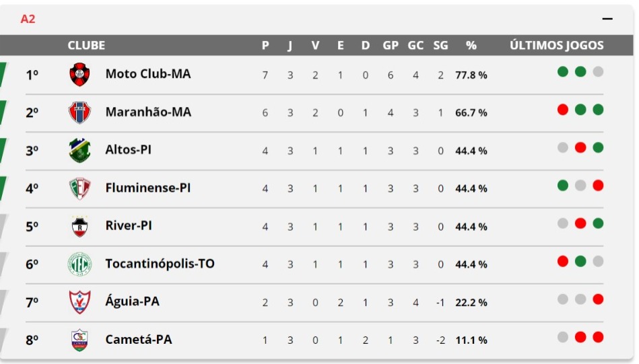This screenshot has width=639, height=364.
Task: Click the Cametá-PA team crest
Action: (79, 340)
